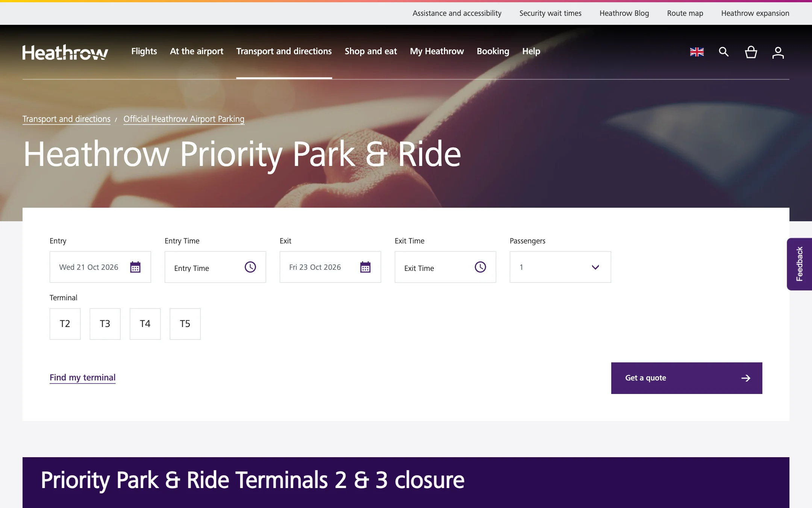Click Official Heathrow Airport Parking breadcrumb

click(184, 119)
